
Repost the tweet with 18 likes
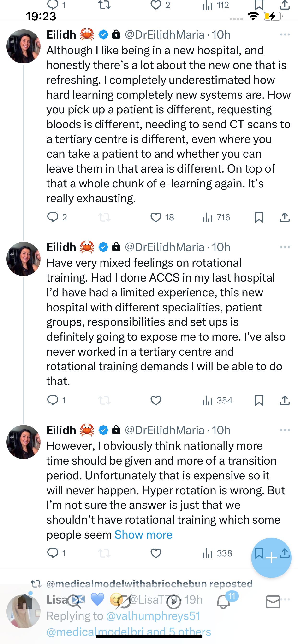coord(104,217)
